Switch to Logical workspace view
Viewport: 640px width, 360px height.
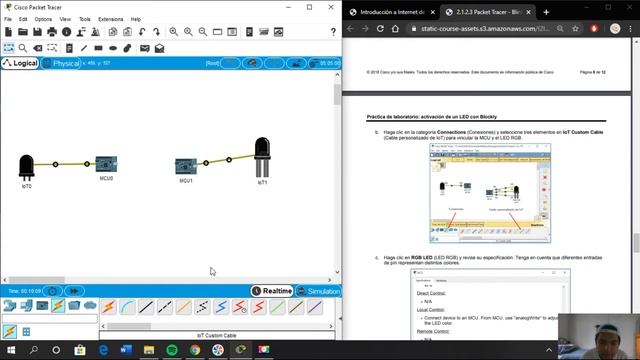click(x=20, y=63)
